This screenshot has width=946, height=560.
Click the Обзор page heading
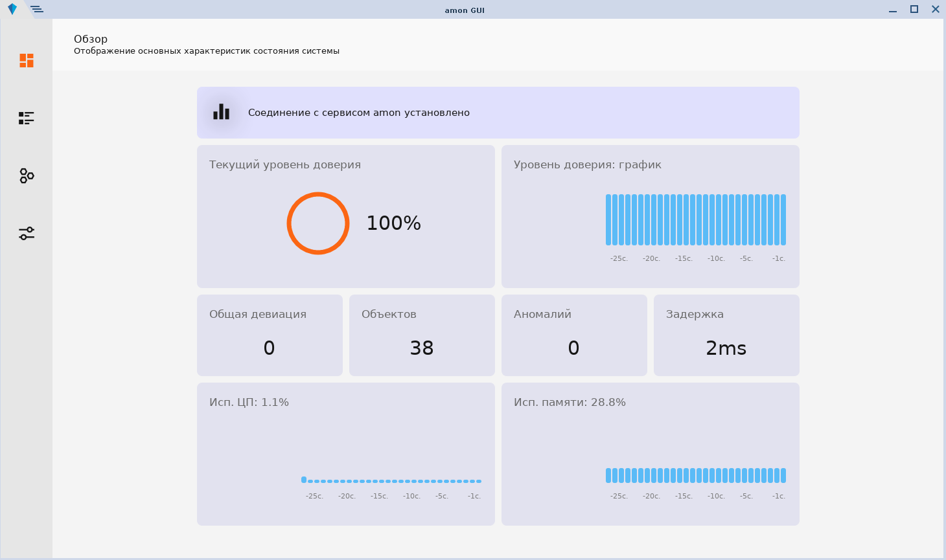[x=91, y=39]
